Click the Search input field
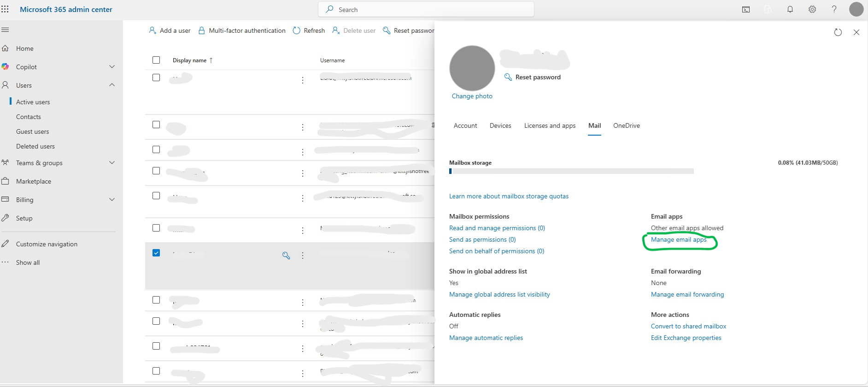The width and height of the screenshot is (868, 387). point(426,9)
